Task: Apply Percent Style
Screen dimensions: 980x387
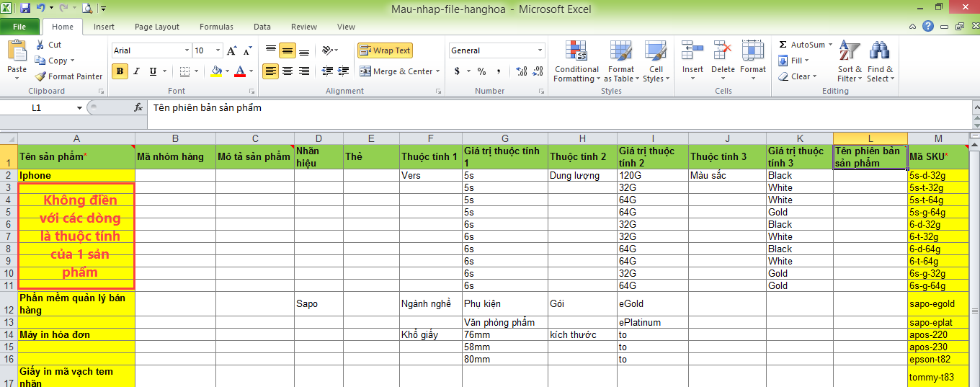Action: pos(481,71)
